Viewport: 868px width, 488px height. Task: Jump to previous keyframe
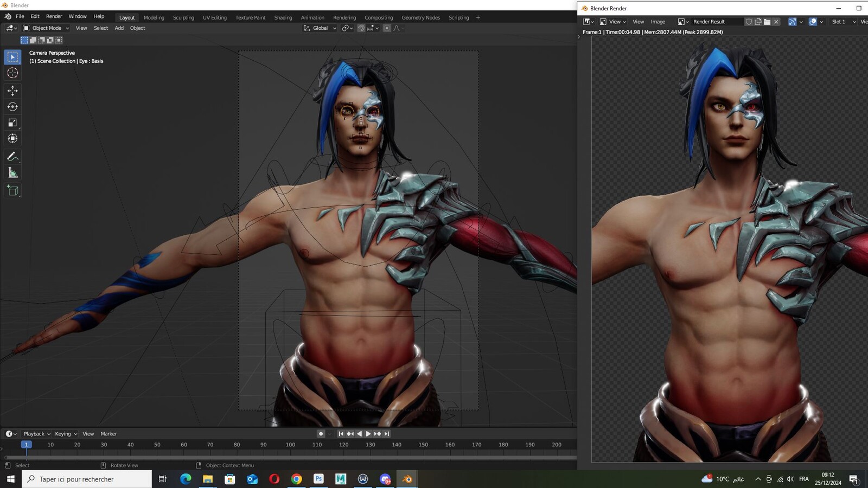[x=350, y=434]
